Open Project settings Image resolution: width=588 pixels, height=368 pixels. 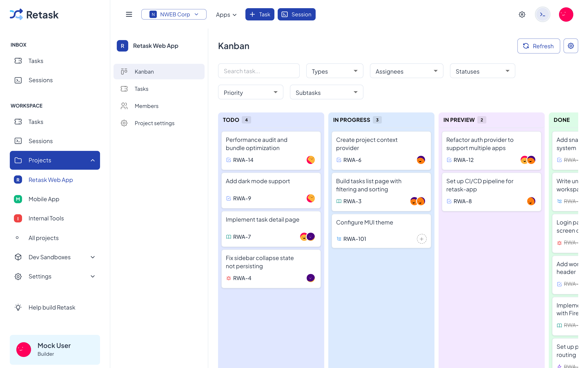(159, 123)
